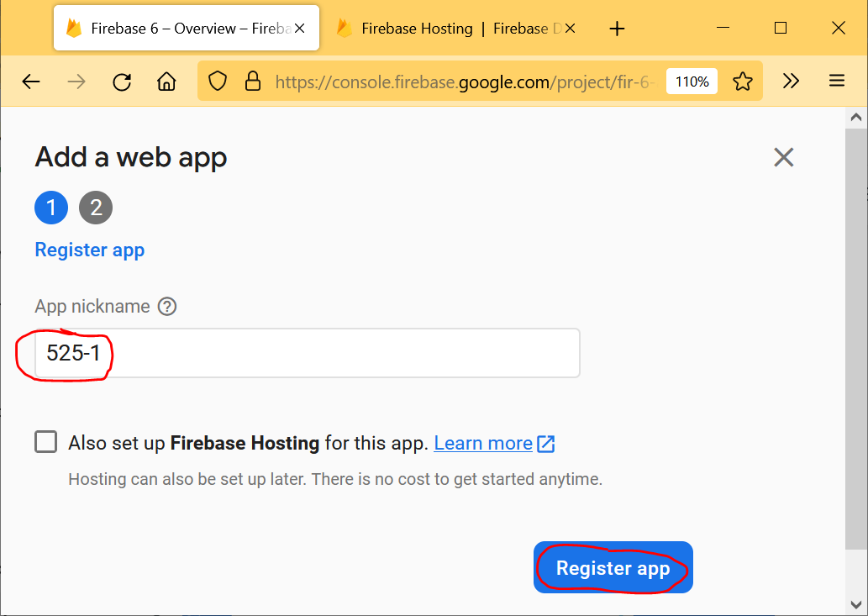Click the padlock site information icon
This screenshot has width=868, height=616.
252,82
